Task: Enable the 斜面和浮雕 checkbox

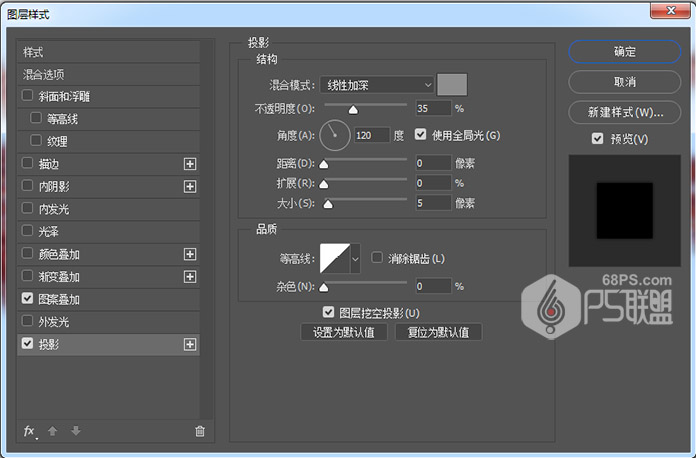Action: 28,95
